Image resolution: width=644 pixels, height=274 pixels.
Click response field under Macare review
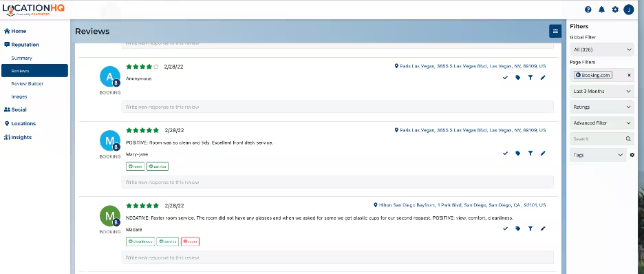pos(338,257)
